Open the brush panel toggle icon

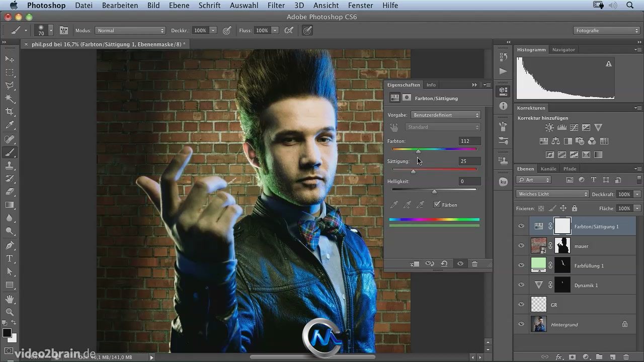tap(64, 31)
